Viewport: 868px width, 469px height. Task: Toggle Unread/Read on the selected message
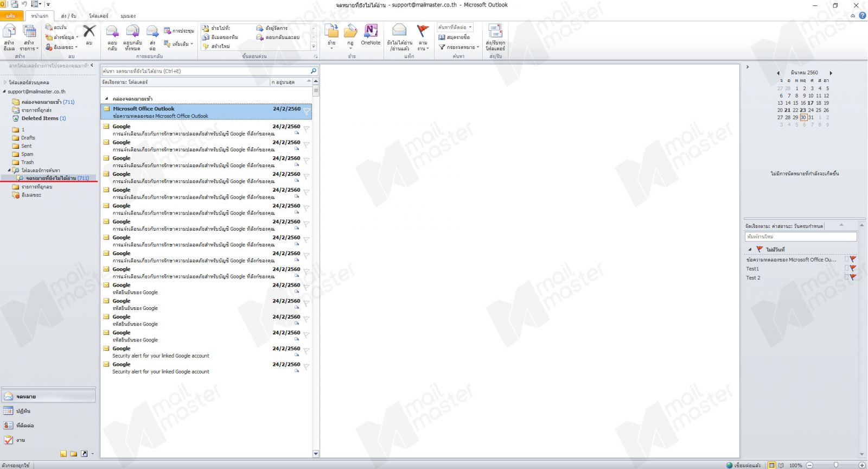[399, 37]
